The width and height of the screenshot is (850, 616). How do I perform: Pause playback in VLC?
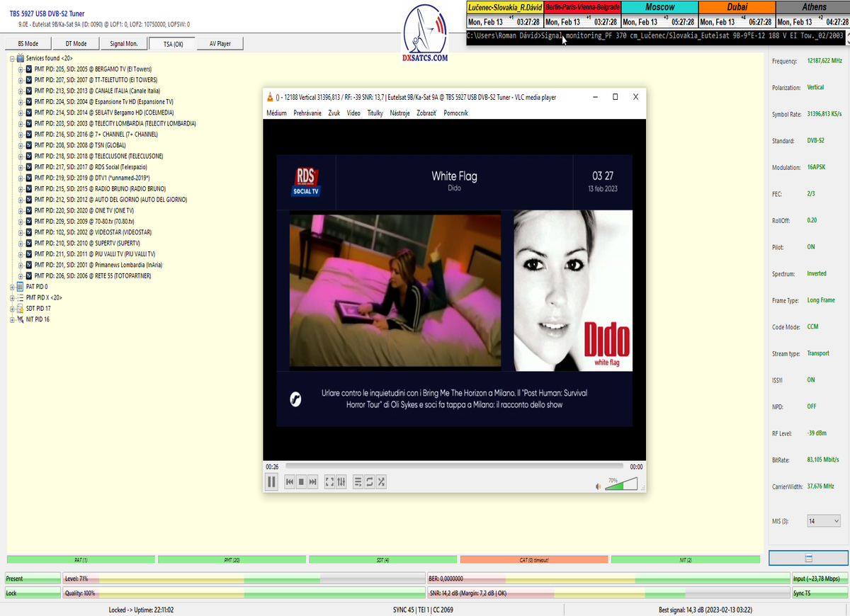click(x=271, y=482)
